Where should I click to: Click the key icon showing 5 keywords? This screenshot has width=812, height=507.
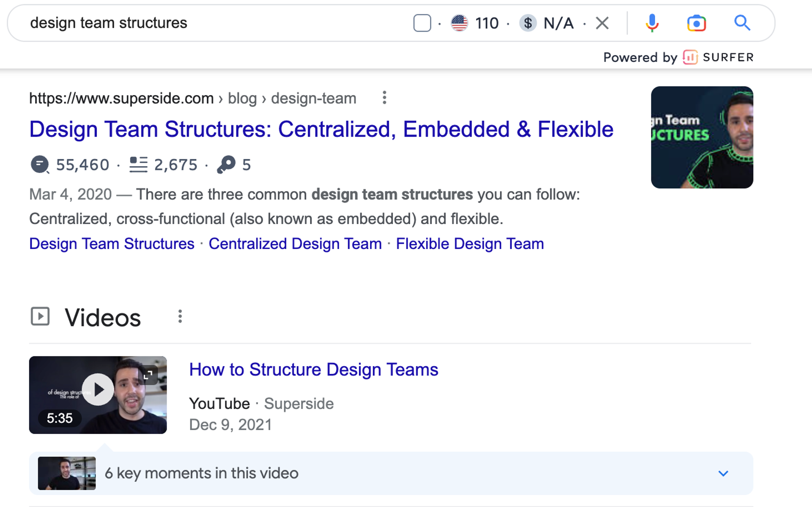[x=226, y=164]
